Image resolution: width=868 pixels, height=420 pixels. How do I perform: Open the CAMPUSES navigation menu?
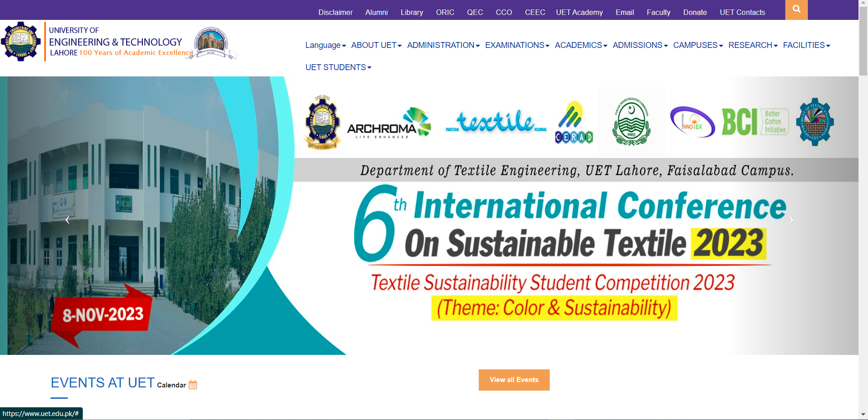(698, 45)
